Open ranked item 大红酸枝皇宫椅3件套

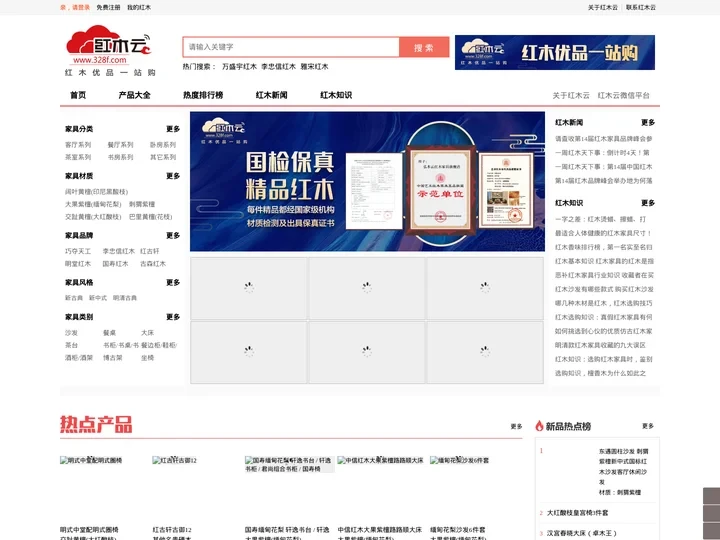tap(577, 513)
